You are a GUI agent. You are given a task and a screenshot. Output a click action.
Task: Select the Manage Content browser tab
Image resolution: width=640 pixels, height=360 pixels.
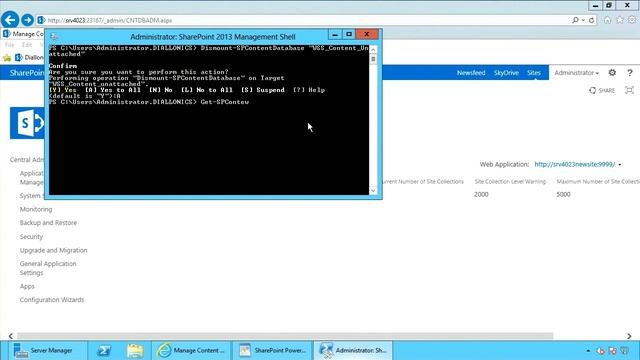click(x=23, y=34)
